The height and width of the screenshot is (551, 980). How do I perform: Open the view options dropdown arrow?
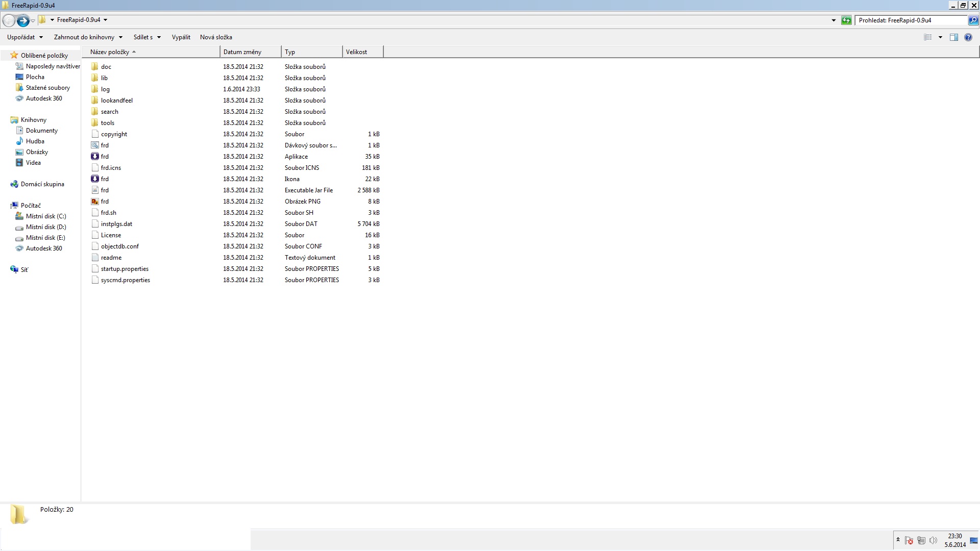(x=940, y=37)
